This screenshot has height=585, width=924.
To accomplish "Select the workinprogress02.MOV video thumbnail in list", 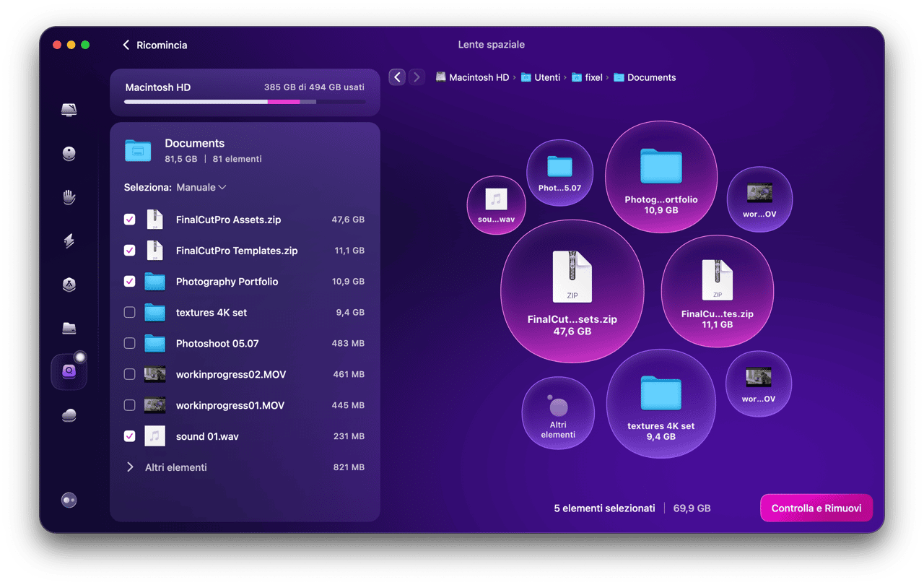I will coord(154,374).
